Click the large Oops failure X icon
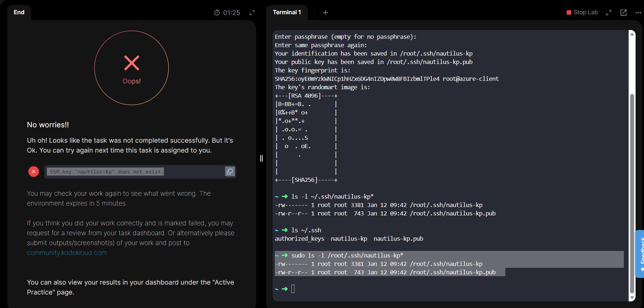 tap(132, 63)
